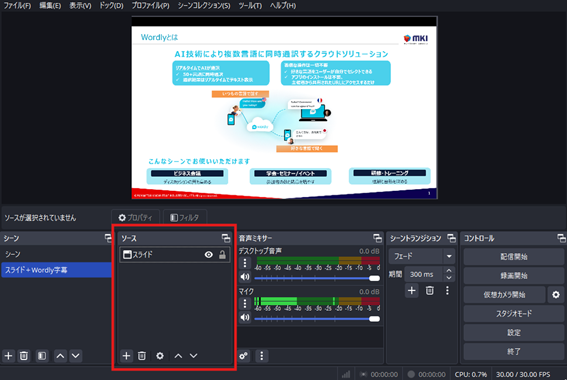Open advanced audio properties gears icon
Image resolution: width=567 pixels, height=380 pixels.
[x=244, y=356]
